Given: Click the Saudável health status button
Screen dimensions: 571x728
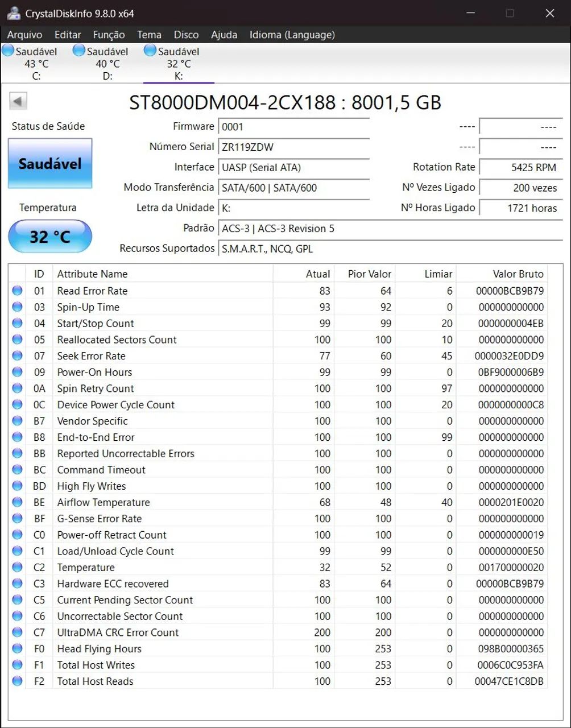Looking at the screenshot, I should 50,164.
